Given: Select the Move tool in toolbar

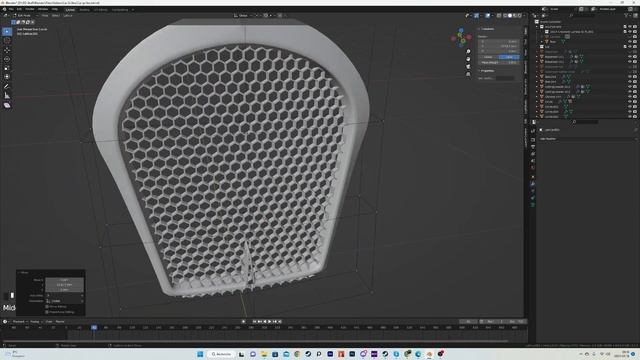Looking at the screenshot, I should pos(7,50).
